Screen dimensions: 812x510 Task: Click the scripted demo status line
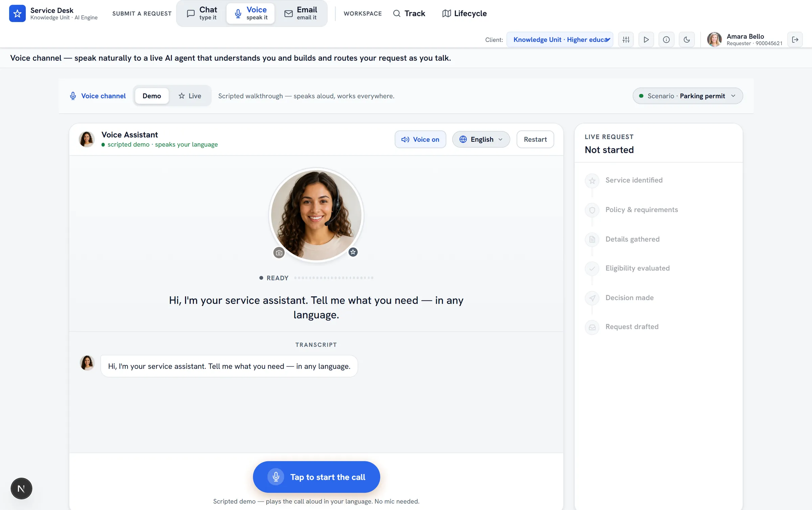(x=159, y=144)
